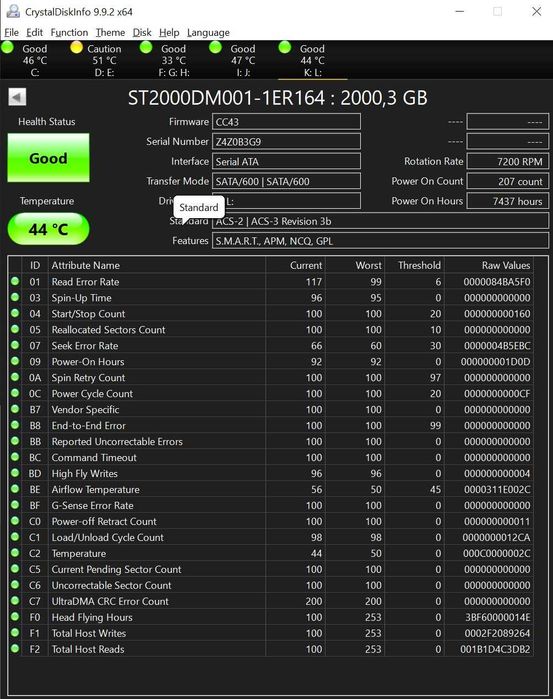Click the status dot for Reported Uncorrectable Errors
553x699 pixels.
click(x=15, y=441)
